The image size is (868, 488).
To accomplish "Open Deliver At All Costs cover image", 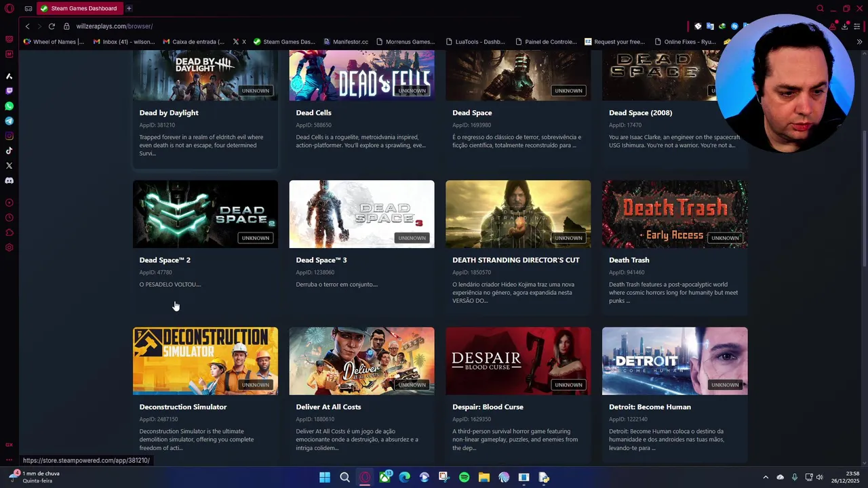I will click(362, 361).
